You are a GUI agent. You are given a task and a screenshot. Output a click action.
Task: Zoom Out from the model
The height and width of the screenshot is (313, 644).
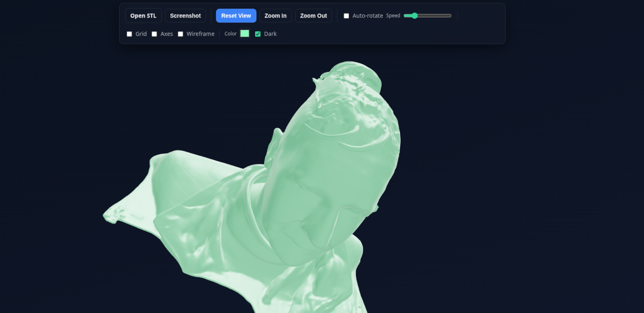[x=313, y=15]
